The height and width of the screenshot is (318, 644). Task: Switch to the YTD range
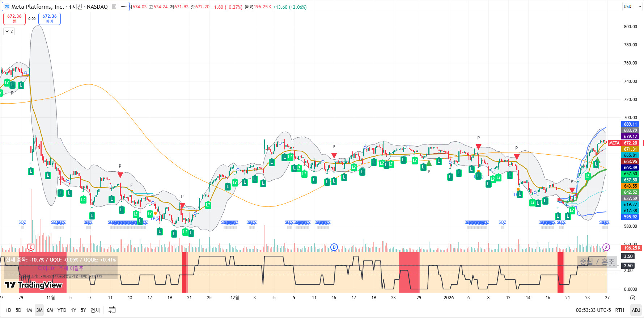pyautogui.click(x=62, y=310)
